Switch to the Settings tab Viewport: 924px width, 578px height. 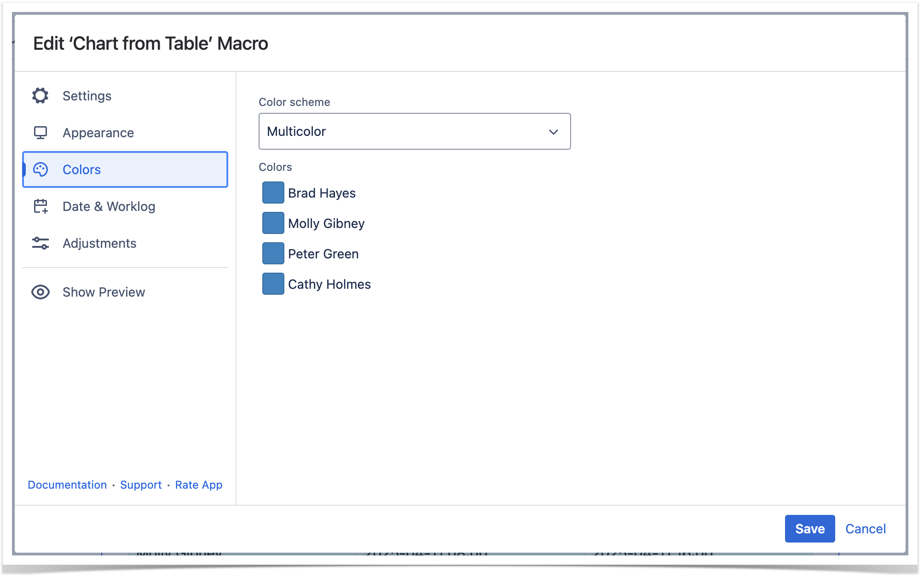(x=87, y=96)
